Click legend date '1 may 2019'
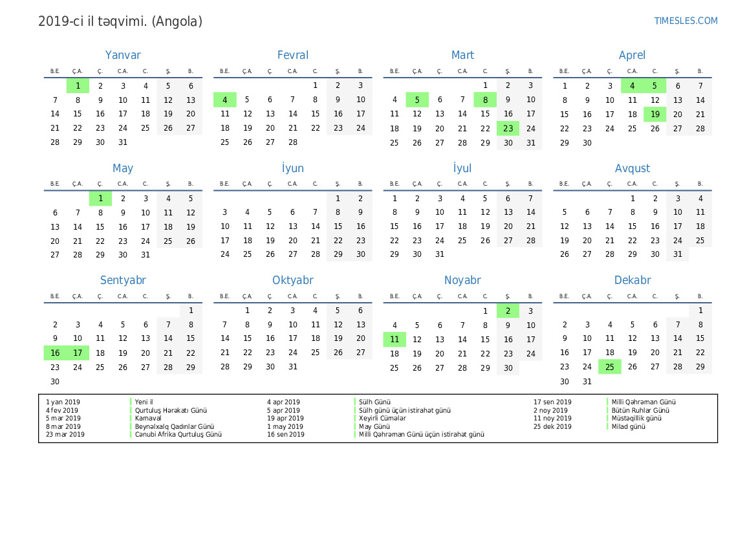The image size is (756, 535). (285, 426)
